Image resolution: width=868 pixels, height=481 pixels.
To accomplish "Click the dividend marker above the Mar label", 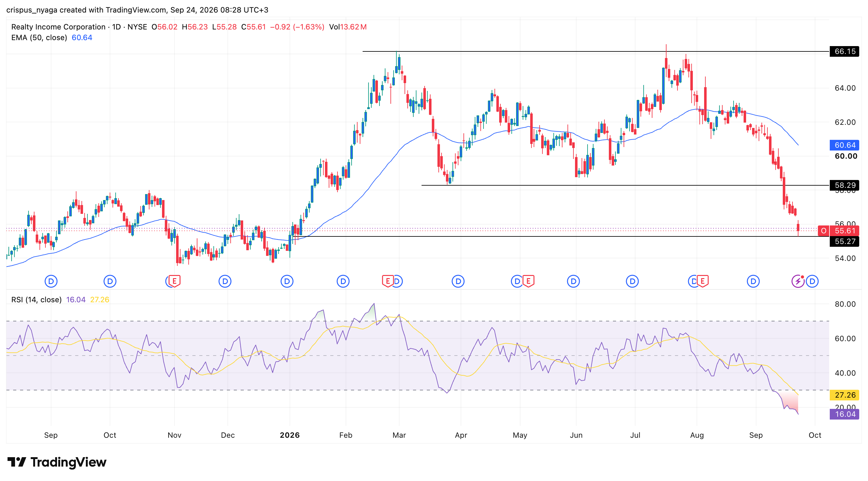I will click(397, 281).
